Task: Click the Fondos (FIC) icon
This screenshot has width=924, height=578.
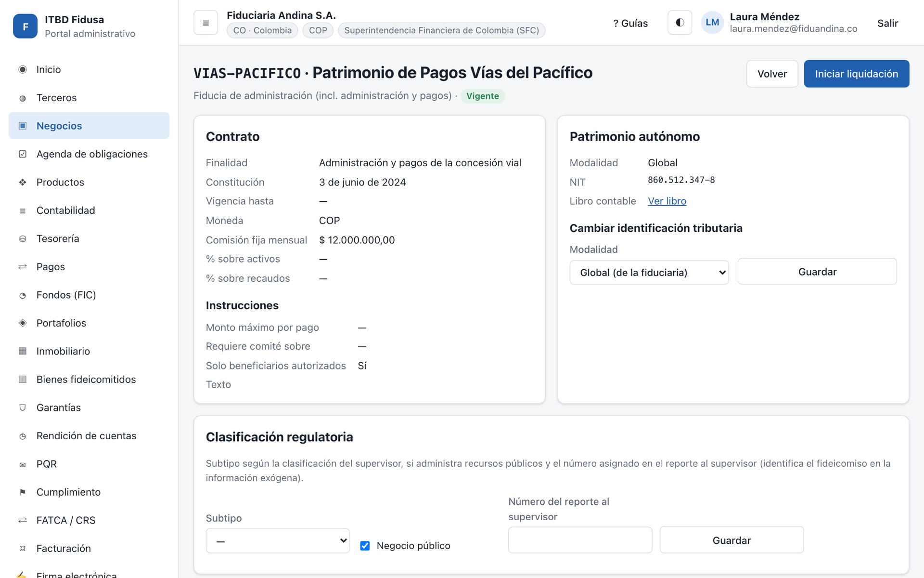Action: [x=23, y=295]
